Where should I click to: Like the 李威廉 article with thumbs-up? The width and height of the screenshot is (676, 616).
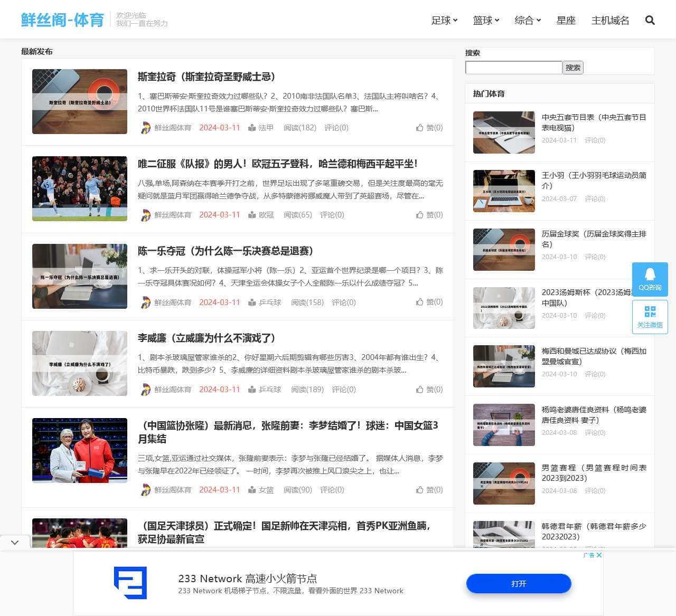pos(420,390)
